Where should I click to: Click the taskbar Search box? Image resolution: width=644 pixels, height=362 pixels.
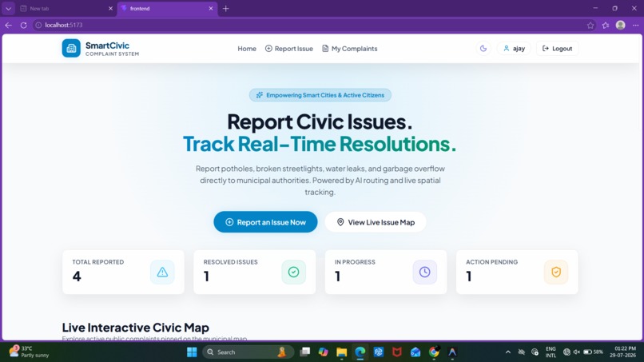[x=248, y=352]
